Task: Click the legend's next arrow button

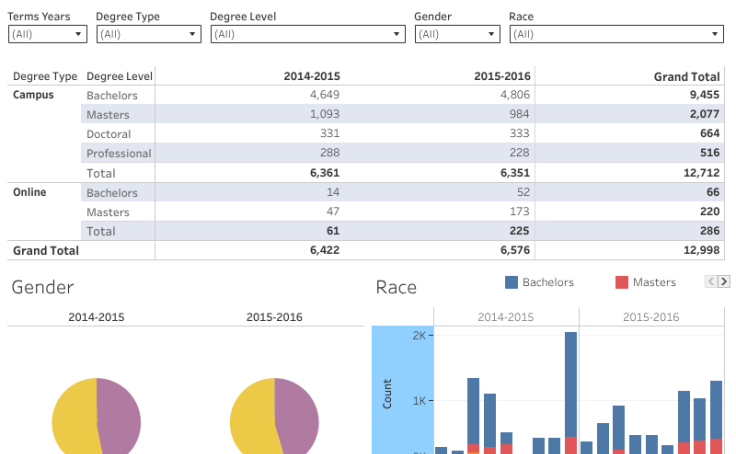Action: [724, 282]
